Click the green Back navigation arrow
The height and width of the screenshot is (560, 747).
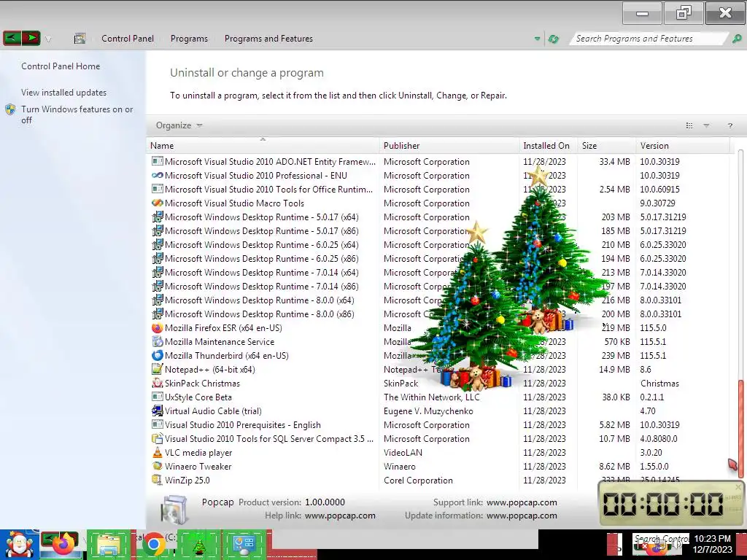coord(12,38)
